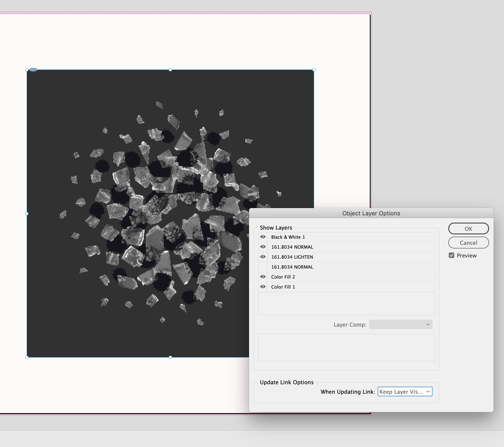Click the left-middle handle of image frame

(27, 214)
